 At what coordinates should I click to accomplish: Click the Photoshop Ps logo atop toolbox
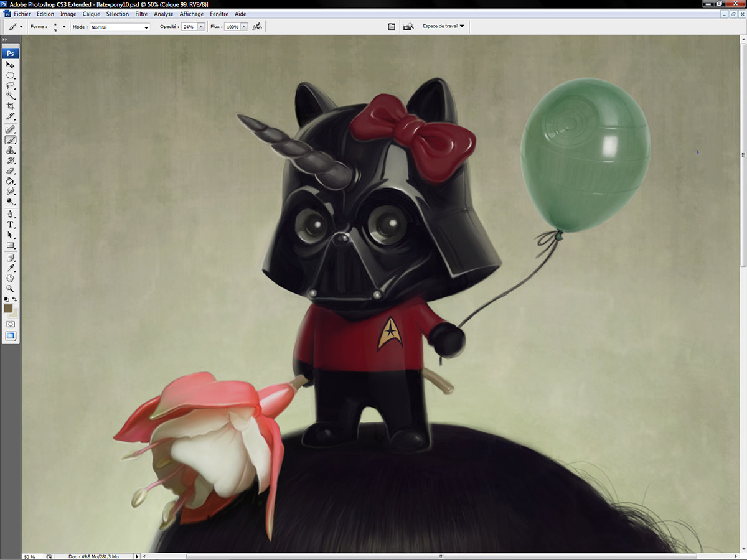[11, 54]
